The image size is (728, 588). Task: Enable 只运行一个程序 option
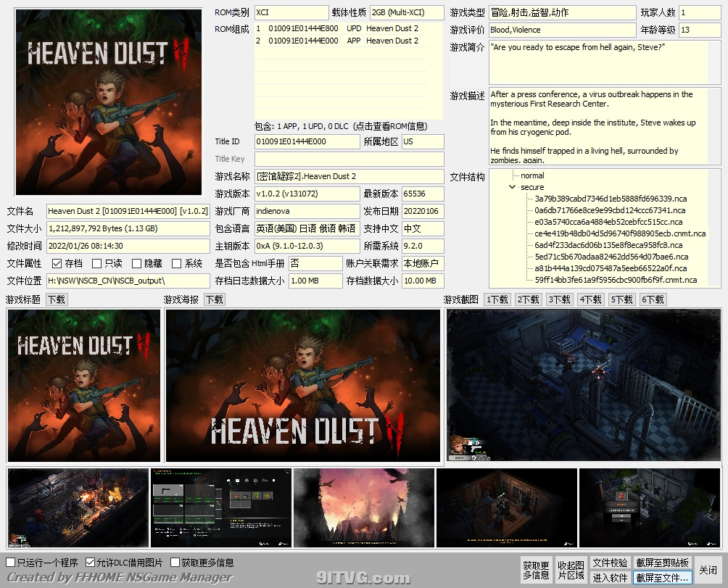[x=10, y=563]
